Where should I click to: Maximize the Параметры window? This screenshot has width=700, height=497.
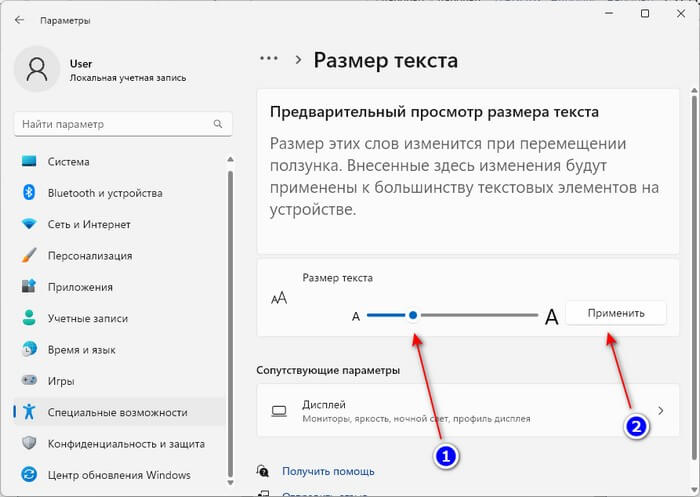pyautogui.click(x=645, y=13)
